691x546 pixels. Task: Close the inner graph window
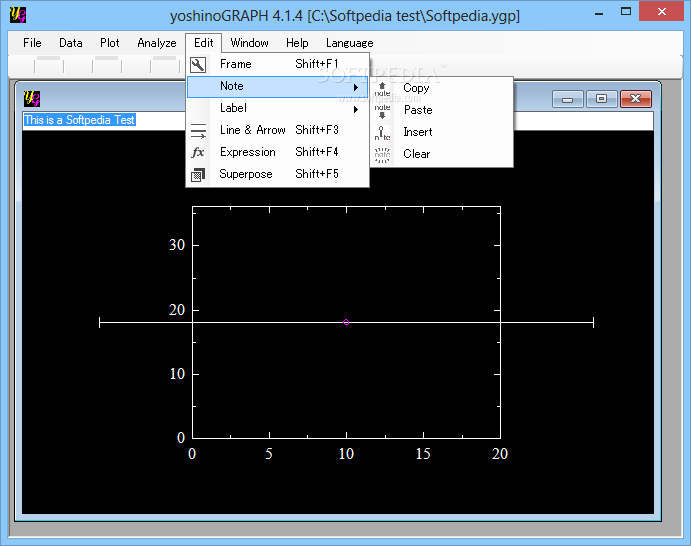[x=635, y=99]
